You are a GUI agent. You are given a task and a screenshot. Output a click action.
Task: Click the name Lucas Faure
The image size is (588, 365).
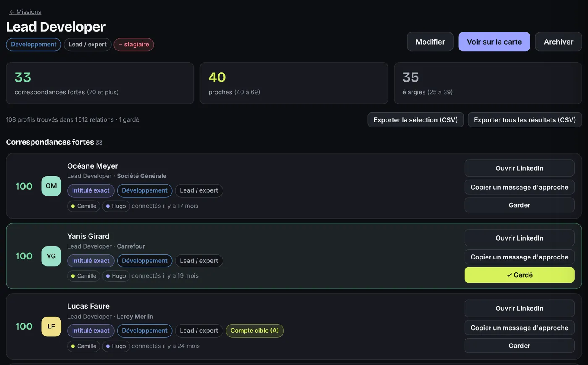pos(88,306)
